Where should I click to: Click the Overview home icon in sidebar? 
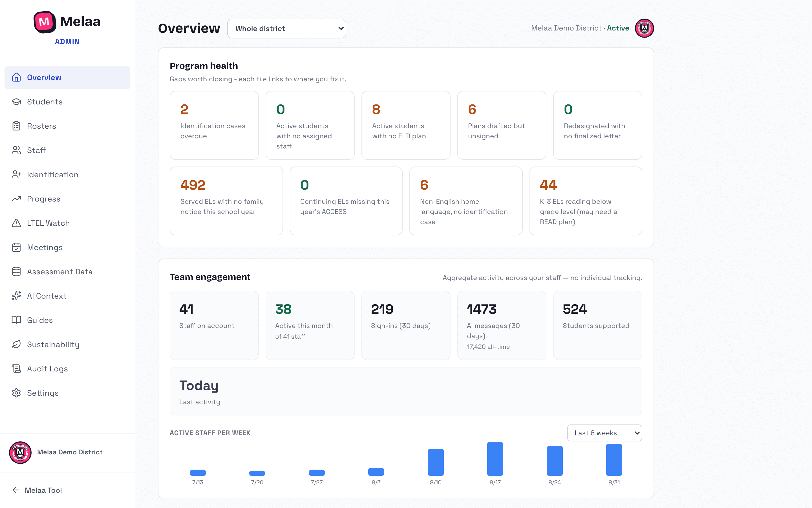pos(16,78)
